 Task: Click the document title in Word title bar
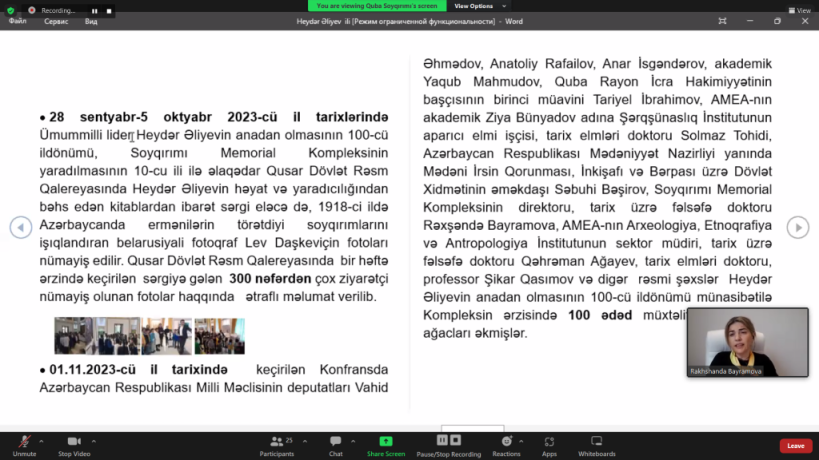coord(410,21)
